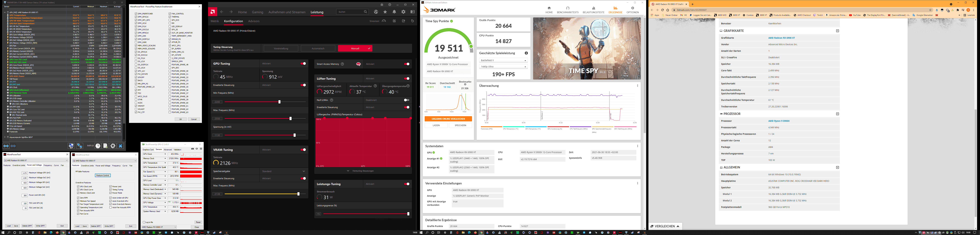Open BELASTUNGSTESTE in 3DMark

click(x=594, y=10)
